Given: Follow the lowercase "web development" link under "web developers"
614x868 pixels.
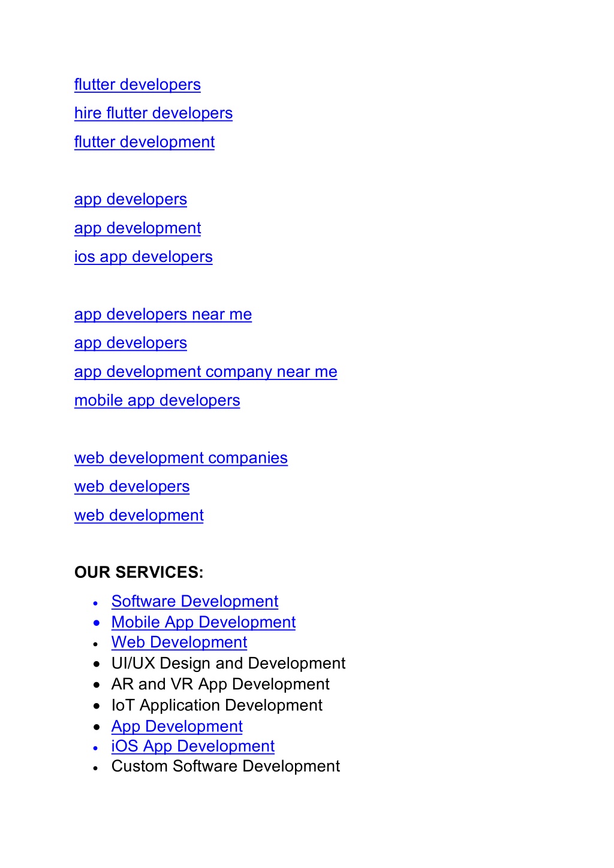Looking at the screenshot, I should tap(139, 516).
